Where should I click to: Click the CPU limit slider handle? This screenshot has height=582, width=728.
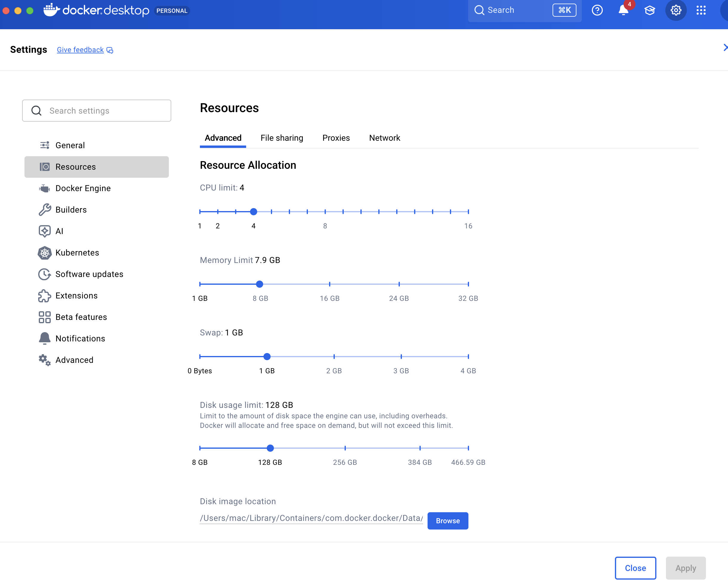tap(254, 212)
